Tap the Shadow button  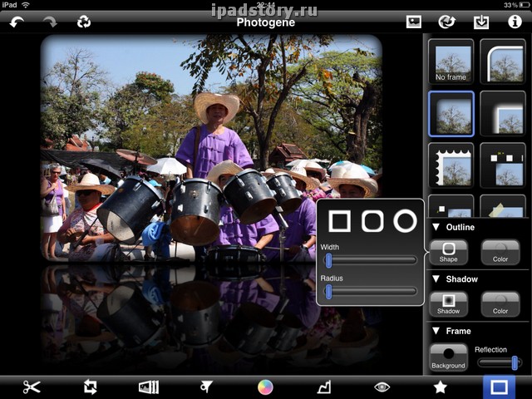coord(449,304)
